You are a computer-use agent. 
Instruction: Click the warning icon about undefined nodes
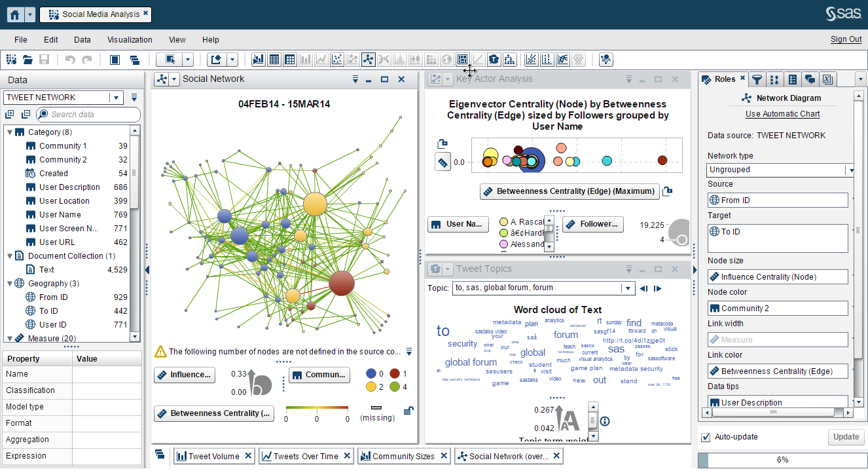click(x=159, y=352)
